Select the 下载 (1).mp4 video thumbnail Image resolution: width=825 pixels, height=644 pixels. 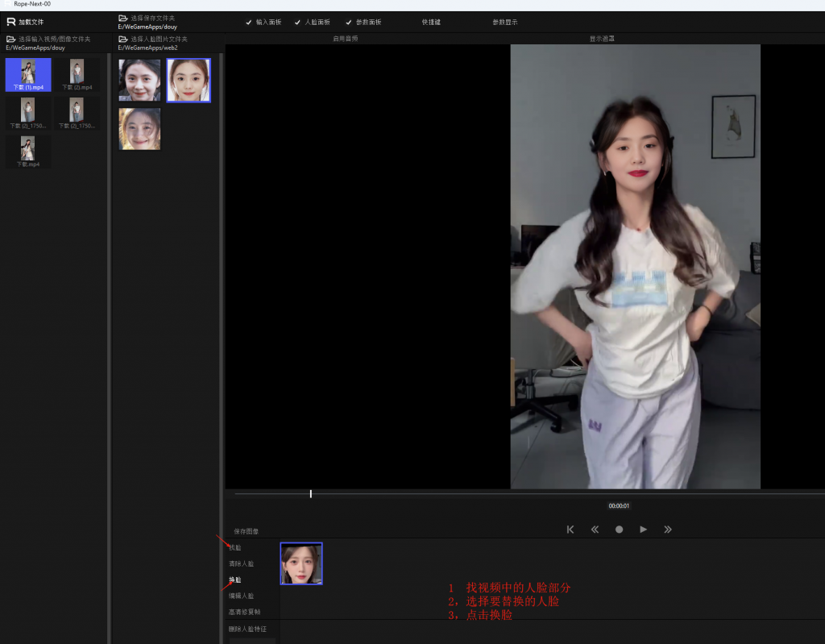pyautogui.click(x=28, y=75)
